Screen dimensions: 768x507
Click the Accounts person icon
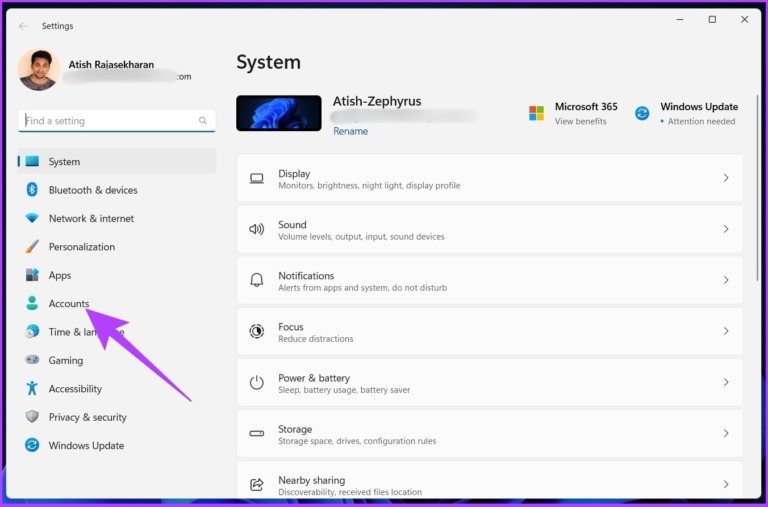[32, 303]
